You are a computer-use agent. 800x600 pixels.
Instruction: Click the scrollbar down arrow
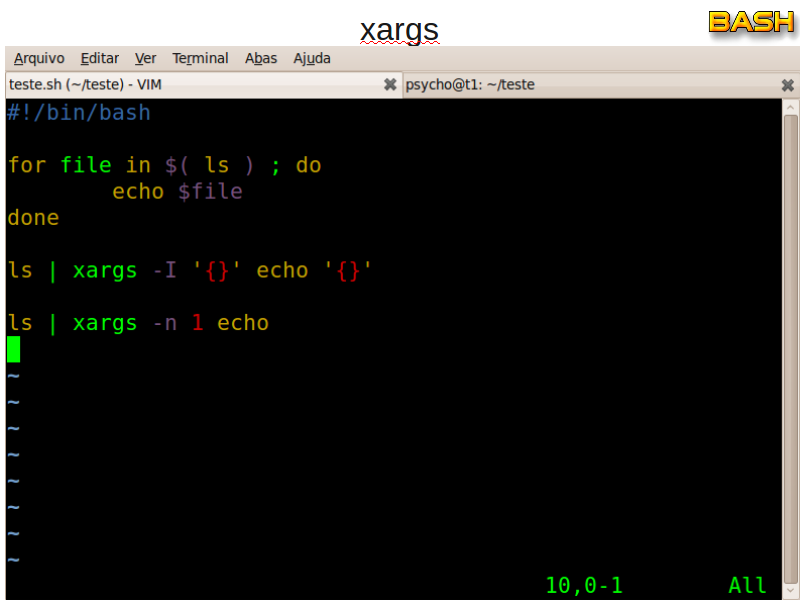point(789,590)
